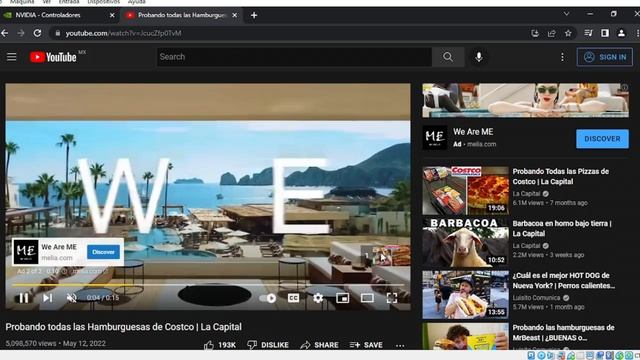Expand the tab search chevron
Image resolution: width=640 pixels, height=360 pixels.
coord(567,14)
